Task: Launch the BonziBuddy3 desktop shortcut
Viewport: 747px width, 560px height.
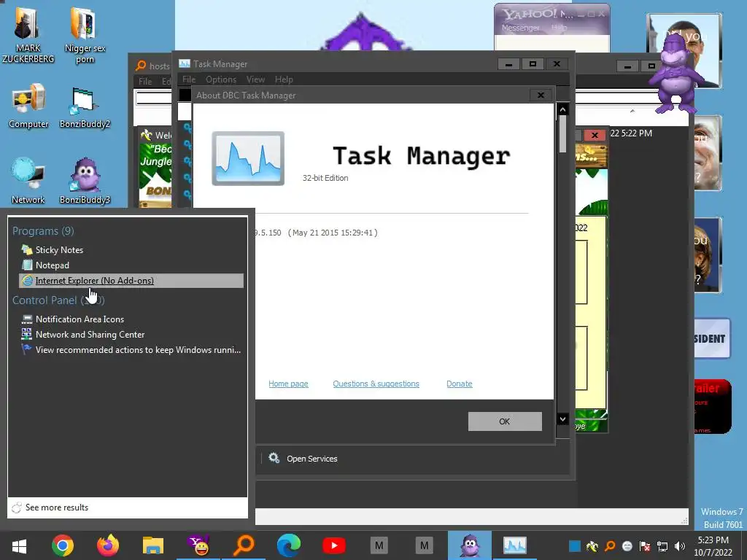Action: tap(85, 181)
